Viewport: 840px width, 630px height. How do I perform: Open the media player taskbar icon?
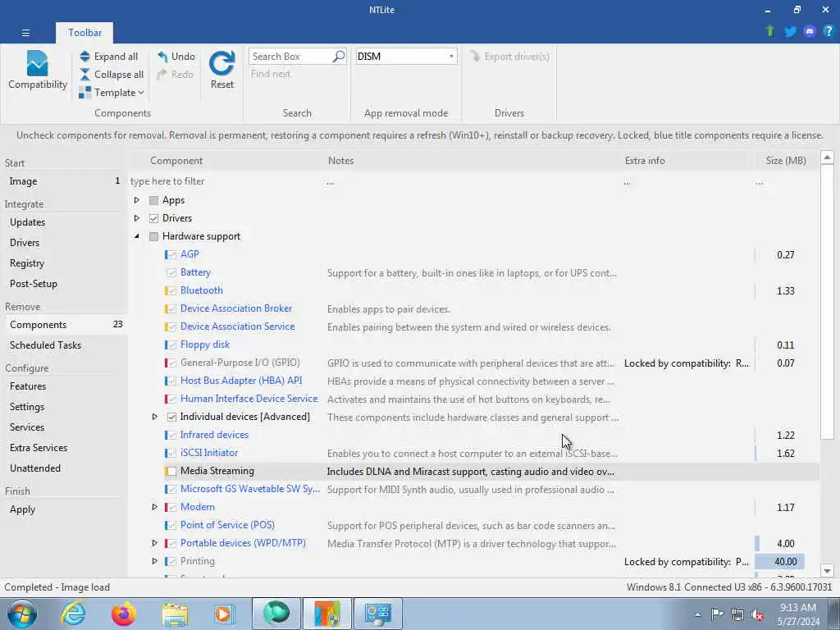pyautogui.click(x=224, y=614)
